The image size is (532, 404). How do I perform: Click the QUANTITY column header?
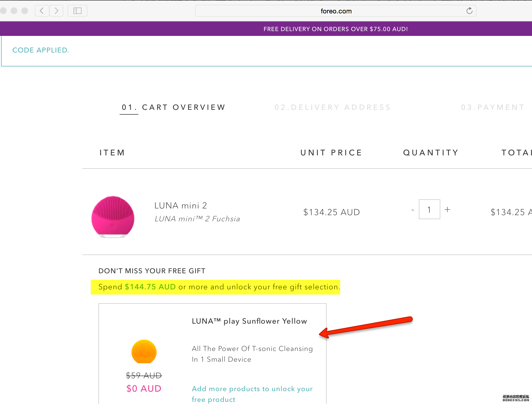pyautogui.click(x=431, y=153)
